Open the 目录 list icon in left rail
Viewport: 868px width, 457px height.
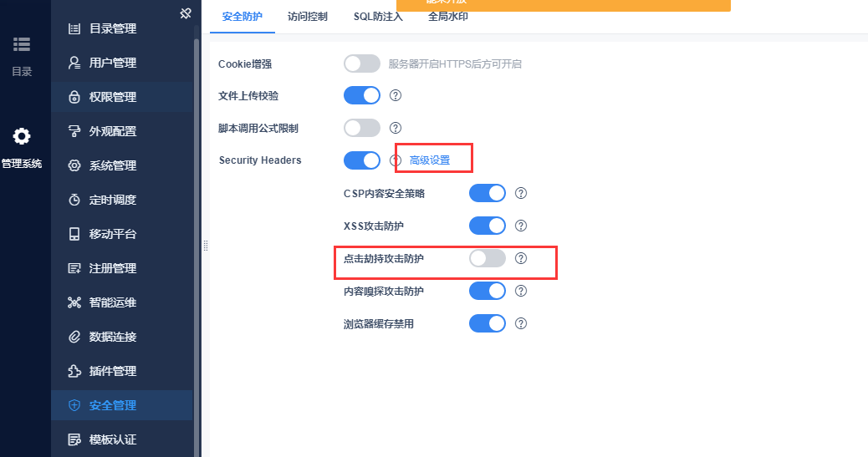(22, 44)
